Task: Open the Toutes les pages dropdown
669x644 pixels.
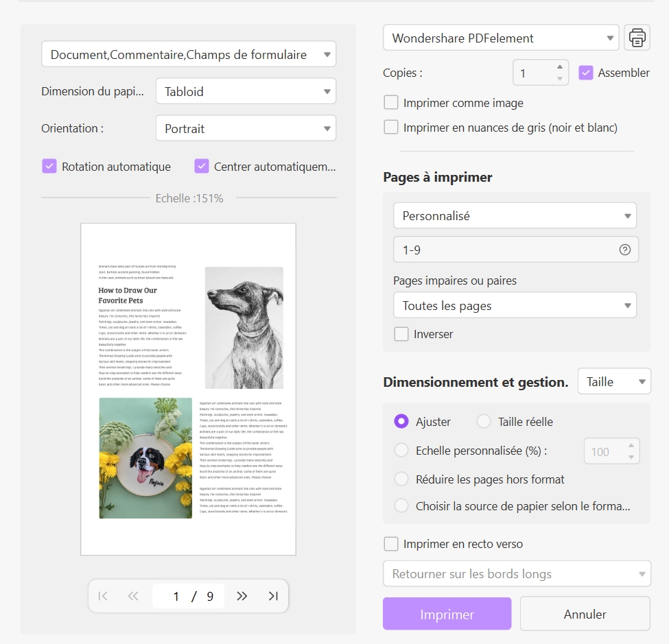Action: pyautogui.click(x=515, y=305)
